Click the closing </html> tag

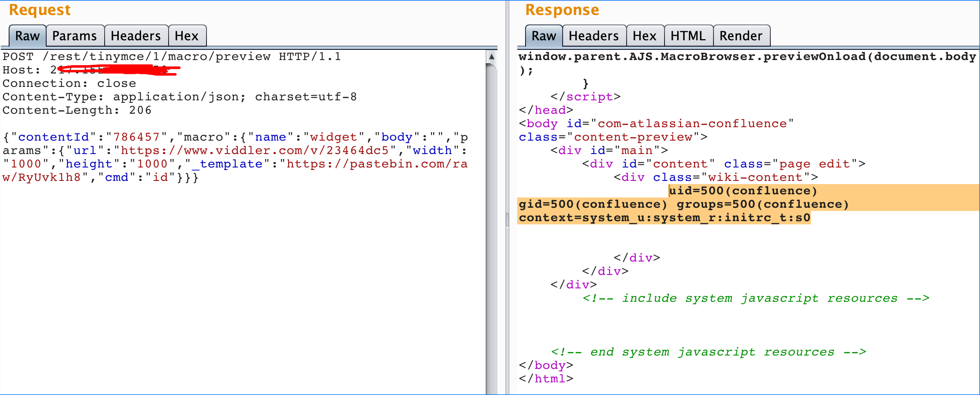click(546, 379)
